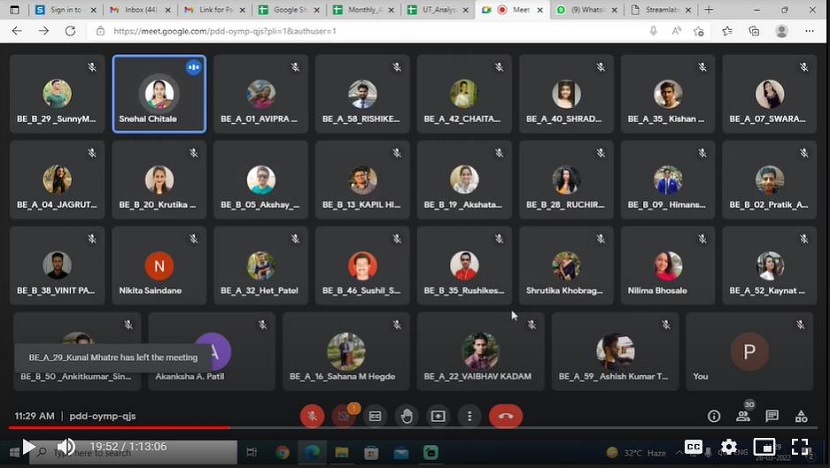Open Task View in the taskbar
830x468 pixels.
tap(252, 452)
